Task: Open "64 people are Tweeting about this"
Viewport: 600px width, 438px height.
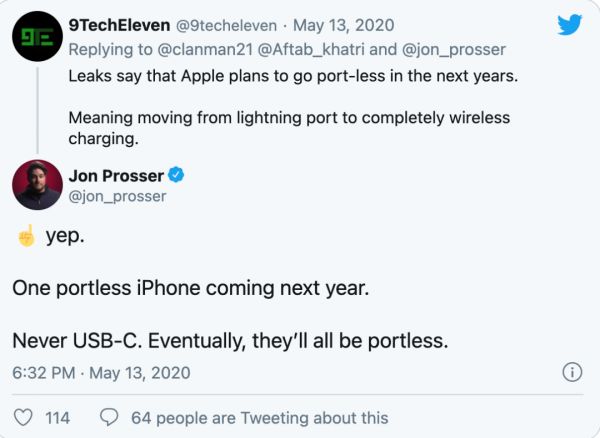Action: pos(259,417)
